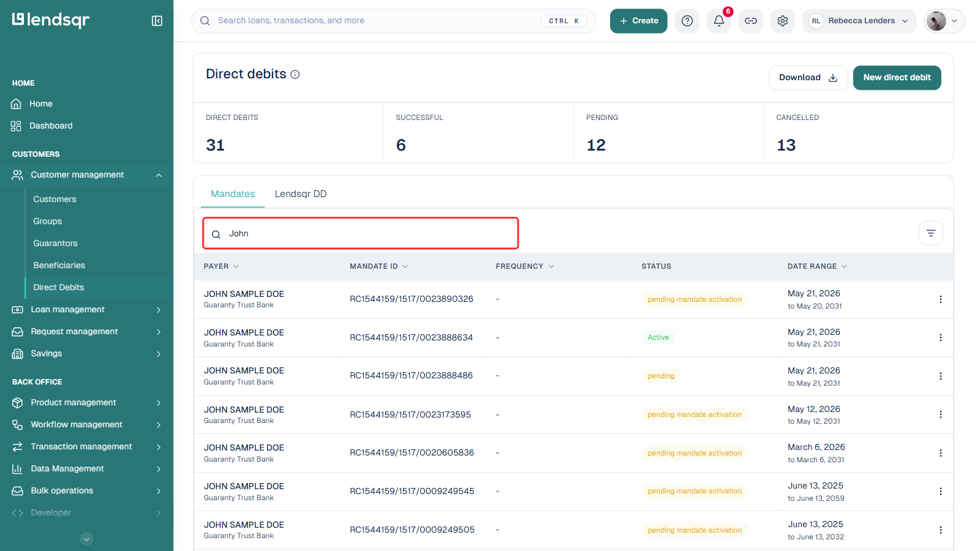Open Beneficiaries submenu item

tap(59, 266)
